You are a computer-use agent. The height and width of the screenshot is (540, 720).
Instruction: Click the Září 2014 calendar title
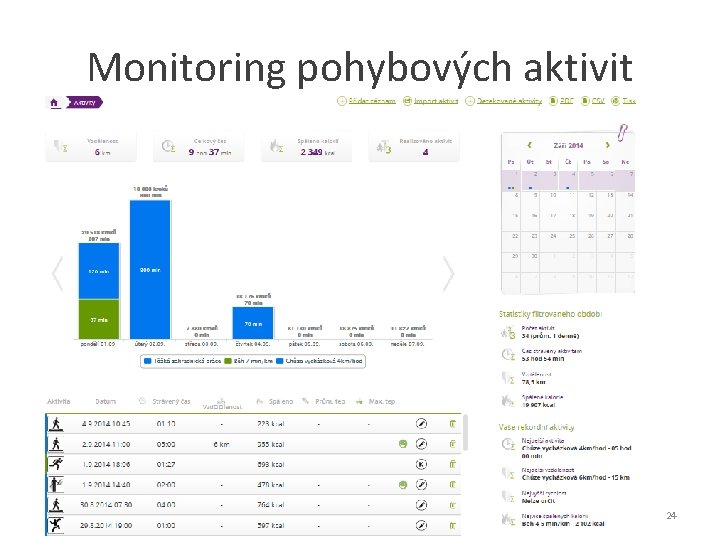[568, 145]
